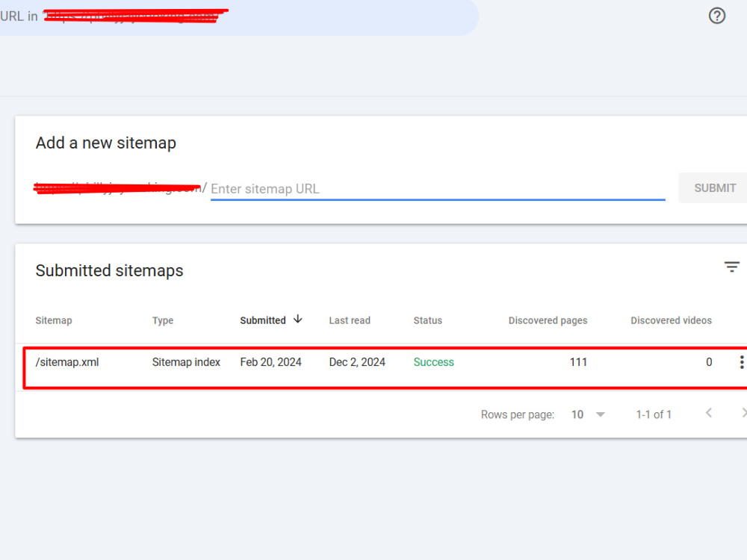Image resolution: width=747 pixels, height=560 pixels.
Task: Click the 0 discovered videos value
Action: 709,362
